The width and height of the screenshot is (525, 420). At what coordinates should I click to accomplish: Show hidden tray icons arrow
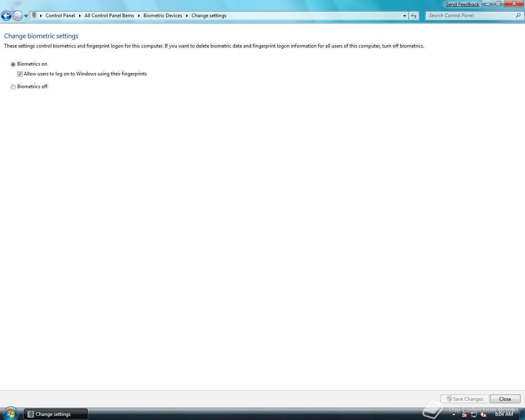(454, 414)
